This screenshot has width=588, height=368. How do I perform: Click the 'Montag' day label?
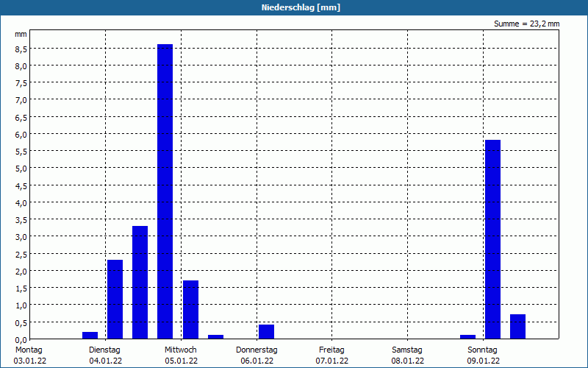pyautogui.click(x=29, y=350)
